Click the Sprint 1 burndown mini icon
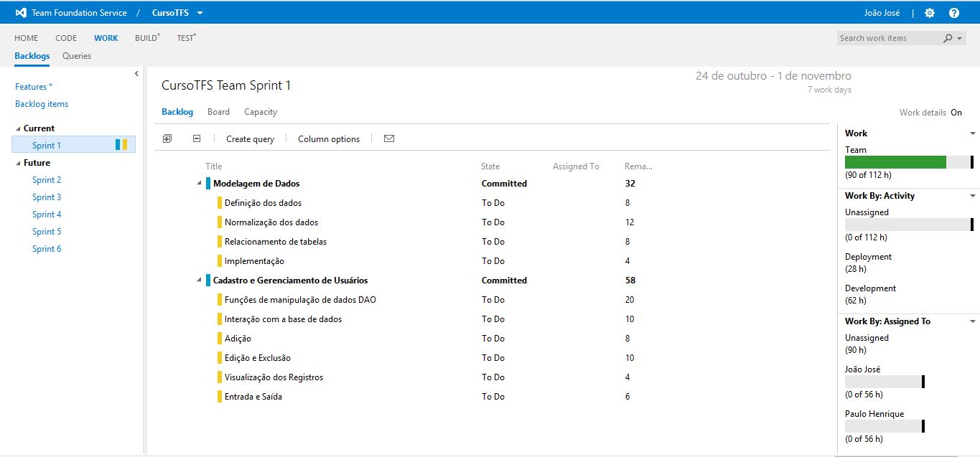The width and height of the screenshot is (980, 457). [121, 145]
